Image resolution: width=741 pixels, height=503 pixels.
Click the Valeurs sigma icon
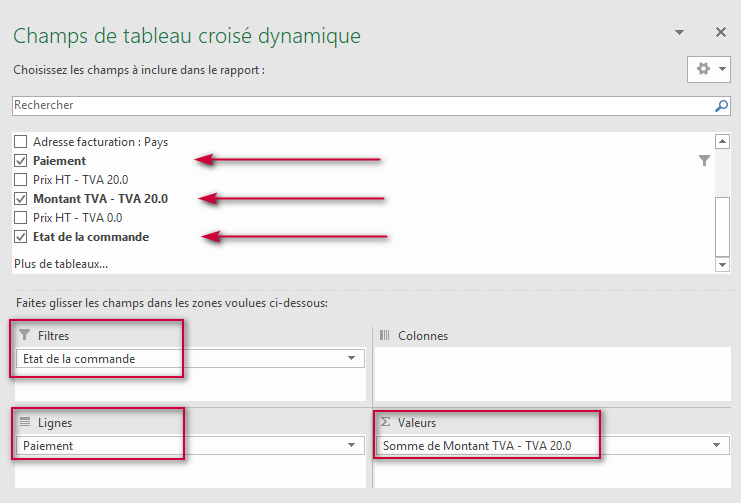[x=384, y=423]
